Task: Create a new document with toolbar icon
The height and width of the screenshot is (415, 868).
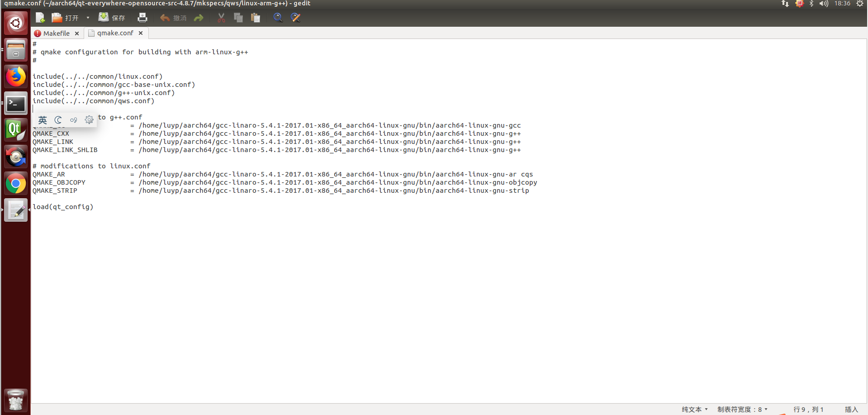Action: coord(40,18)
